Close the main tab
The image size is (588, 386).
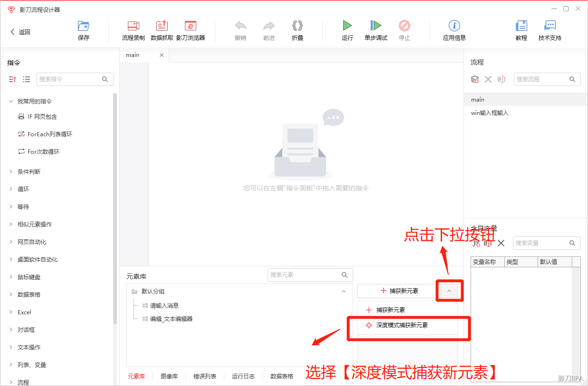162,55
